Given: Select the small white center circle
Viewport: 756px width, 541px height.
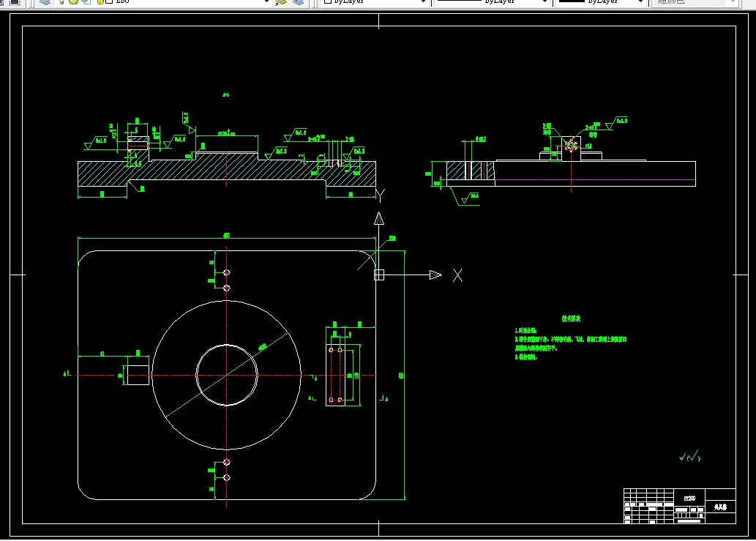Looking at the screenshot, I should pos(227,375).
